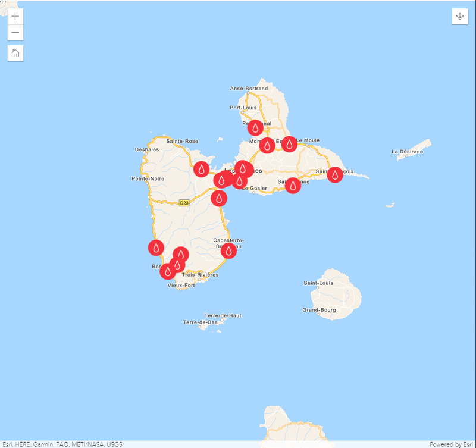
Task: Click the water-drop marker beside Le Moule
Action: (x=289, y=144)
